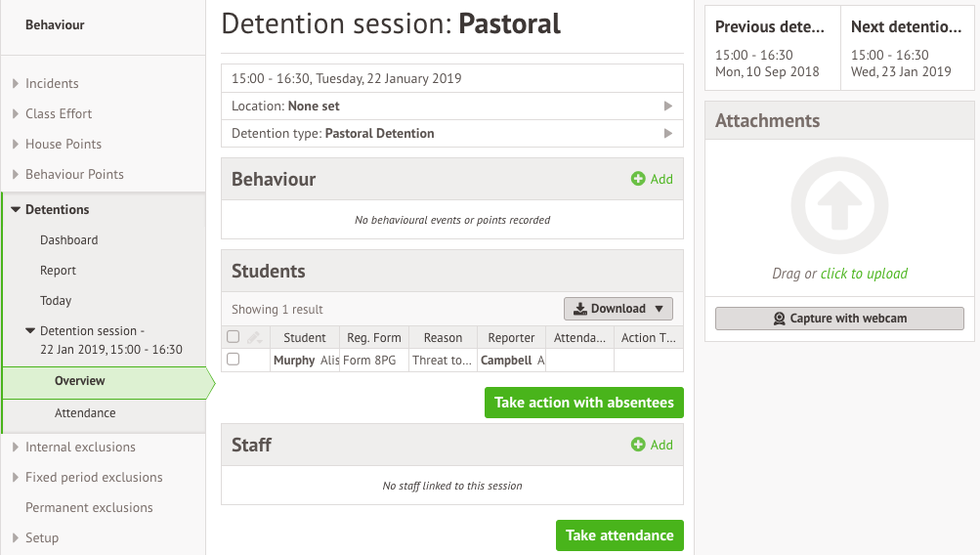Follow the click to upload link
The height and width of the screenshot is (555, 980).
coord(864,274)
